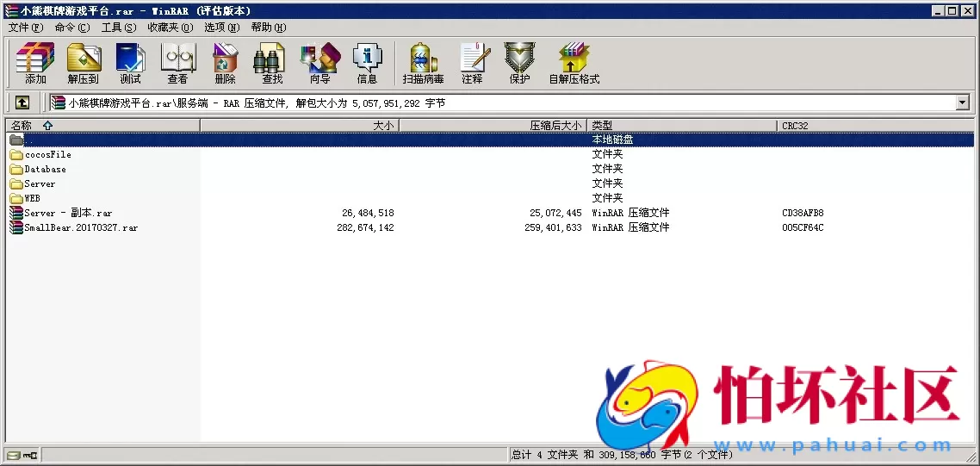Viewport: 980px width, 466px height.
Task: Open the Commands (命令) menu
Action: (72, 28)
